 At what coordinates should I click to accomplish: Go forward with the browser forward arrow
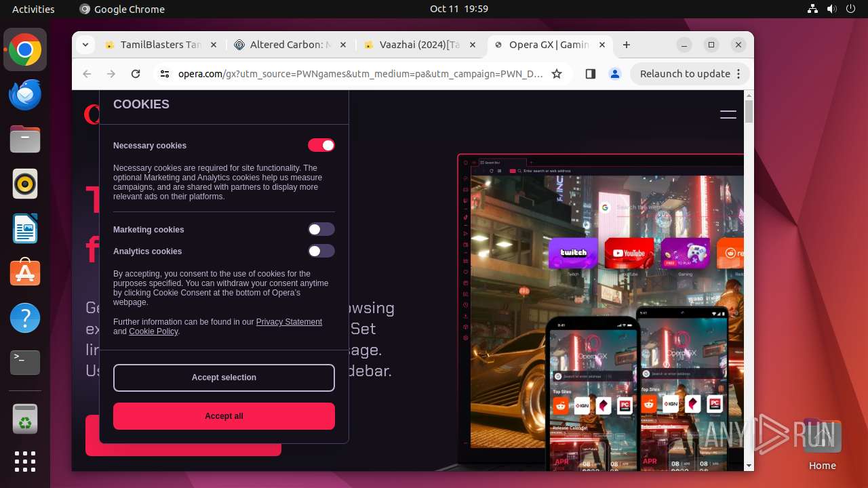click(x=111, y=74)
